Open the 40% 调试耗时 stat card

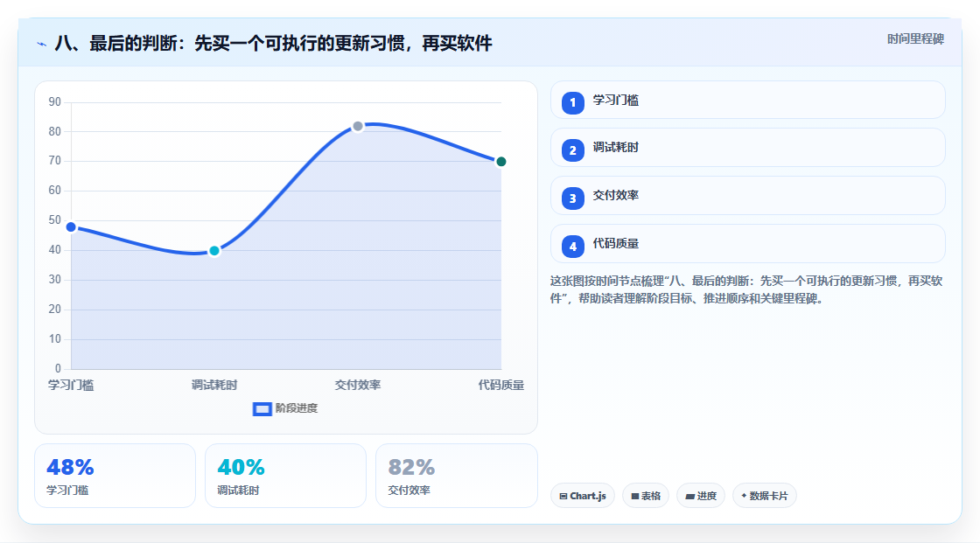click(285, 476)
